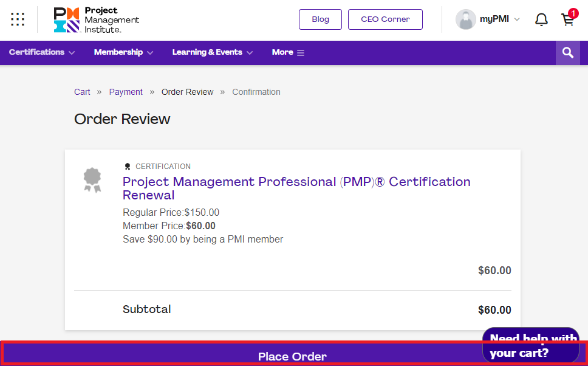588x366 pixels.
Task: Click the hamburger icon beside More
Action: (x=301, y=53)
